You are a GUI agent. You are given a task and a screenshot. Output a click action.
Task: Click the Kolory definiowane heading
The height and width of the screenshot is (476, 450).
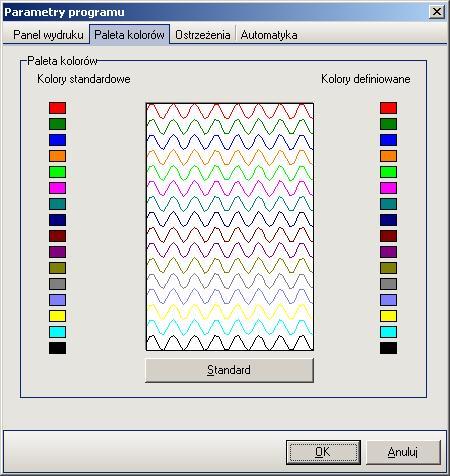(x=366, y=79)
